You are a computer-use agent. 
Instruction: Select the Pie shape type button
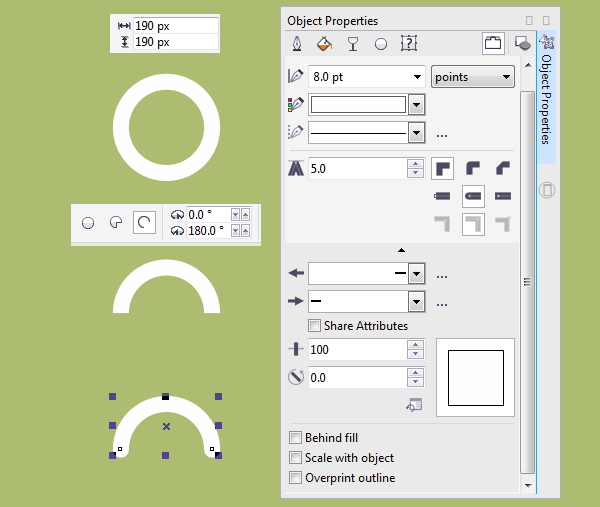[116, 222]
